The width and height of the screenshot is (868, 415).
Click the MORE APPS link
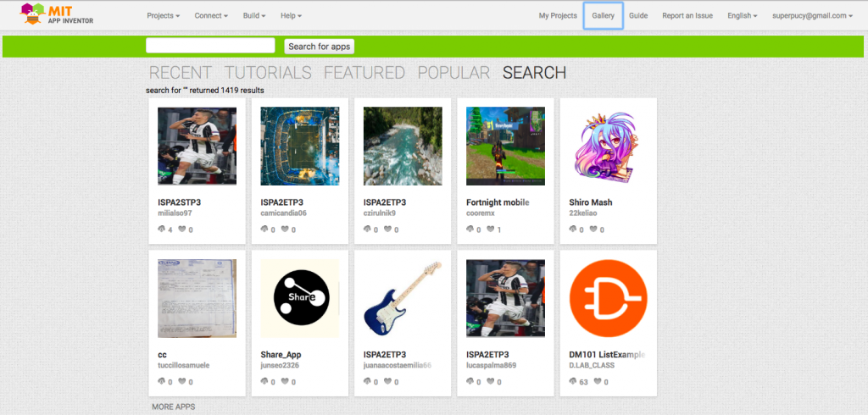click(174, 407)
